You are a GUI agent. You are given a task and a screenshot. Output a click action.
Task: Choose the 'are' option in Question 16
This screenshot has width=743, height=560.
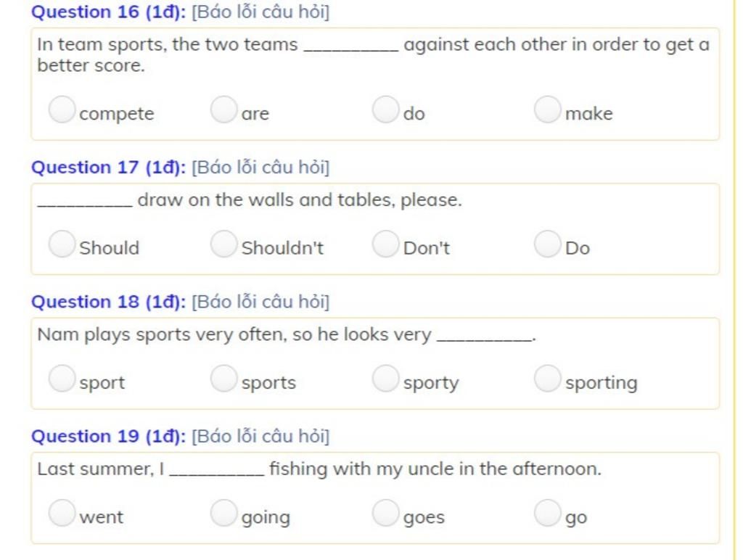[x=223, y=110]
